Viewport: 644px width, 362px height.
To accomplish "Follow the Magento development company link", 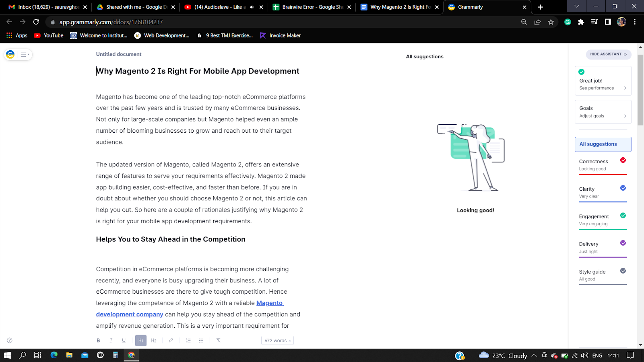I will 190,309.
